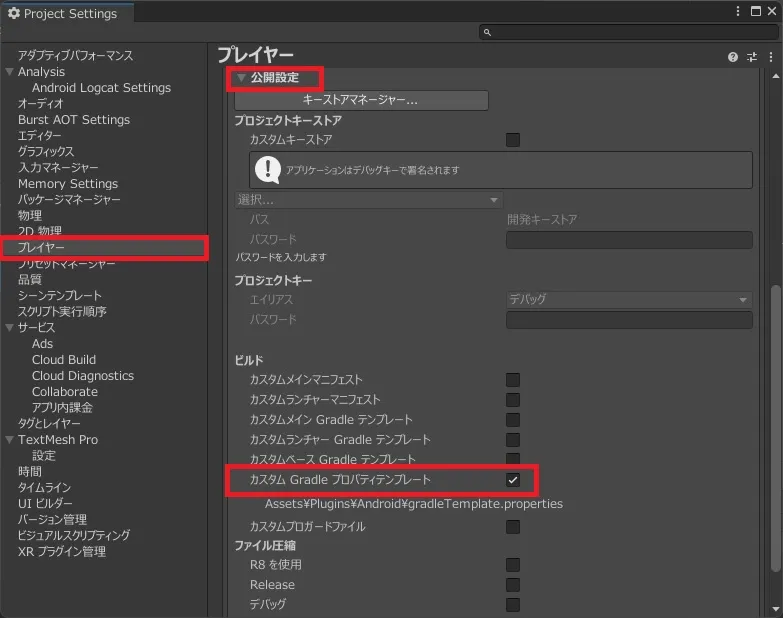Select Burst AOT Settings category

tap(74, 120)
